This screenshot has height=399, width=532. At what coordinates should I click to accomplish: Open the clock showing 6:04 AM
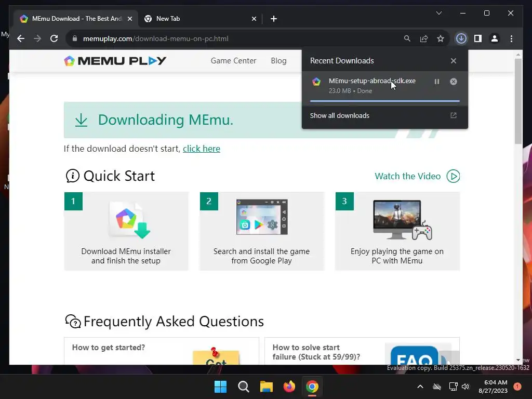(x=493, y=387)
